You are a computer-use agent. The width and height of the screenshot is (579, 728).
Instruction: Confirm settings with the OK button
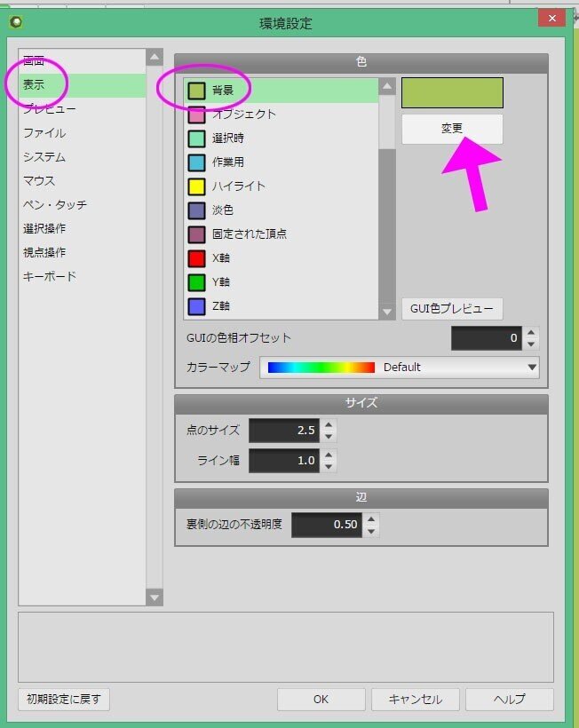tap(321, 700)
